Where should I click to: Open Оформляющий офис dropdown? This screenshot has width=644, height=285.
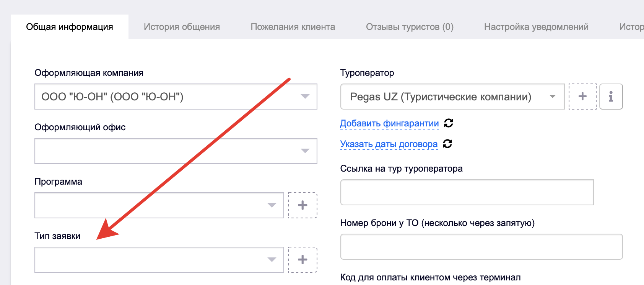click(176, 151)
